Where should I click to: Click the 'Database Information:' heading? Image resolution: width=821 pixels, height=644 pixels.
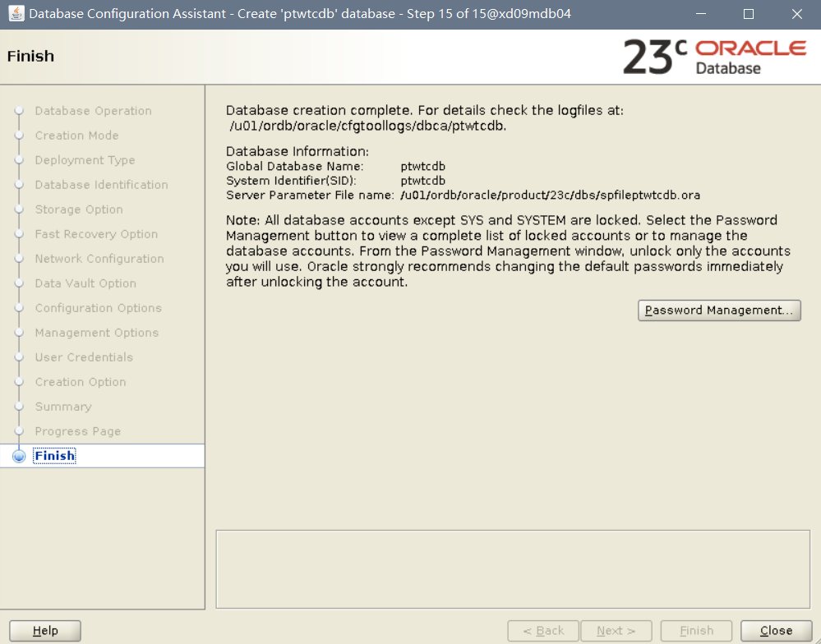click(x=297, y=151)
